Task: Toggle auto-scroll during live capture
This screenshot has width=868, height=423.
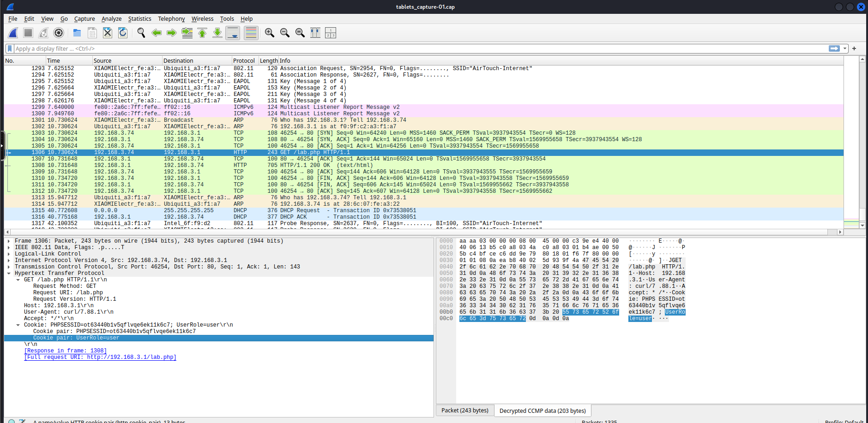Action: (233, 33)
